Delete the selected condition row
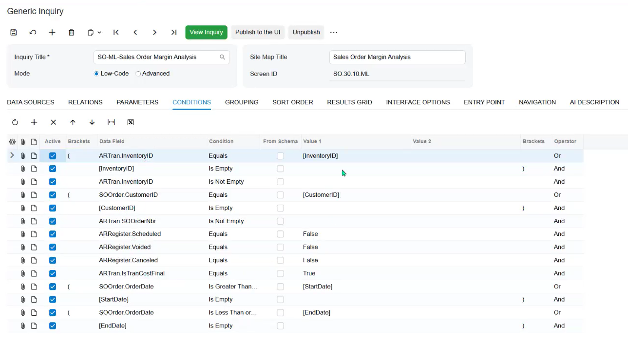Viewport: 628px width, 364px height. tap(54, 122)
